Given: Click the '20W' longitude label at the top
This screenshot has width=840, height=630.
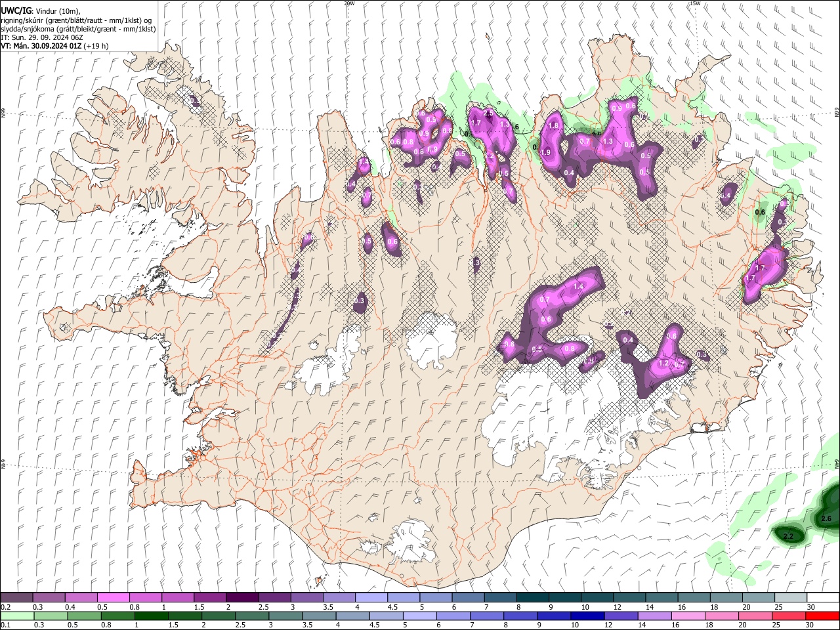Looking at the screenshot, I should [x=350, y=3].
